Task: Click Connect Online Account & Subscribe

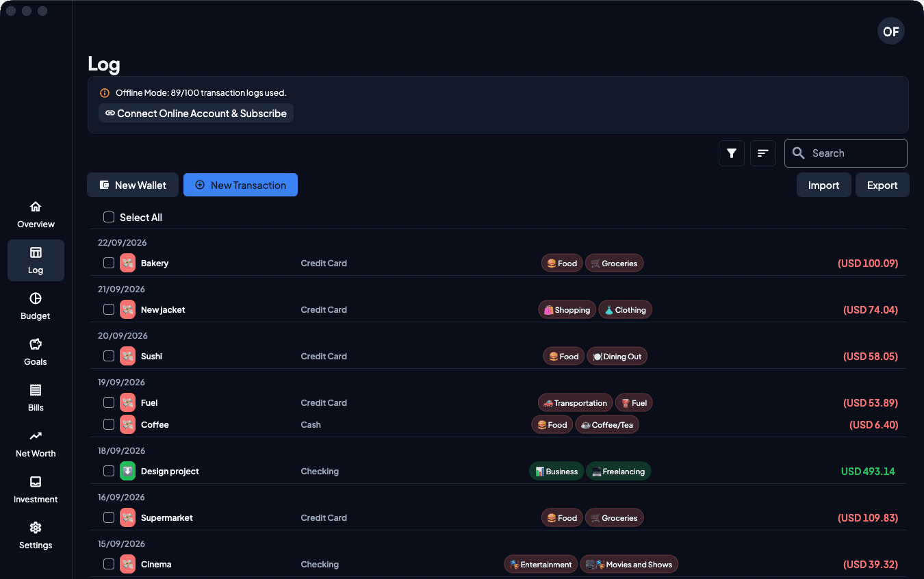Action: tap(196, 113)
